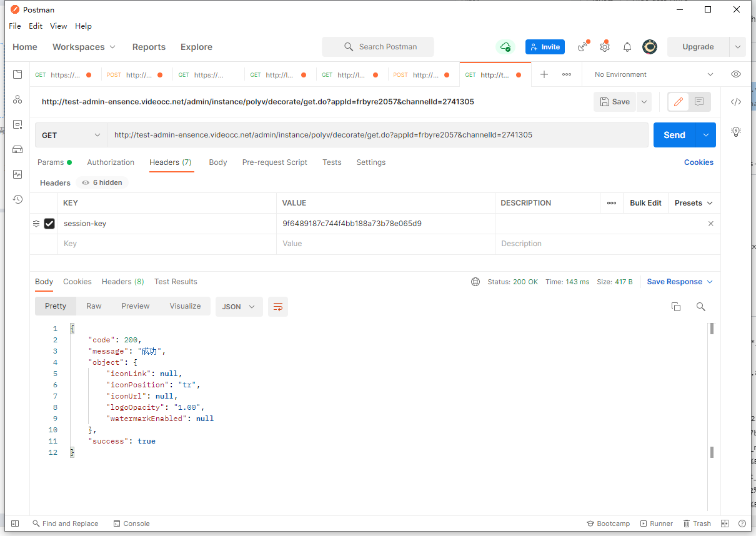Screen dimensions: 756x536
Task: Click the Cookies link
Action: tap(699, 162)
